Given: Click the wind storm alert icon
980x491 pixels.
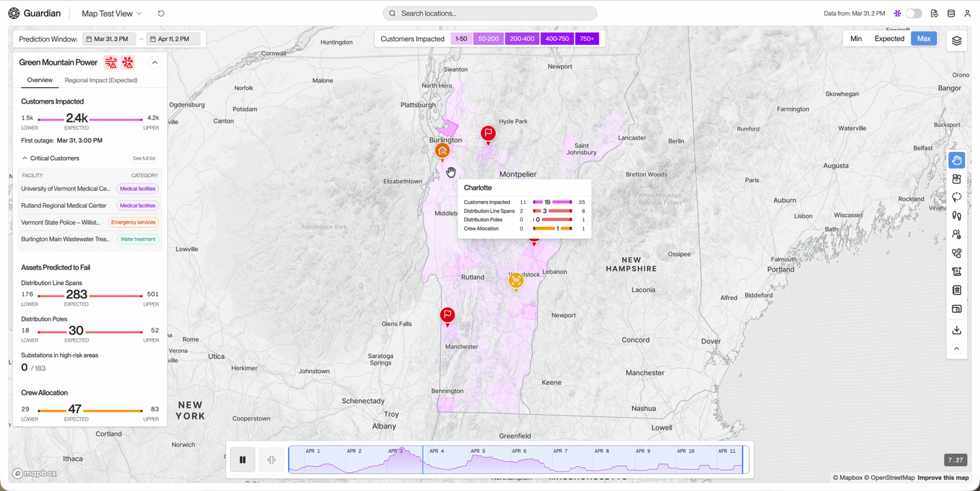Looking at the screenshot, I should tap(111, 63).
